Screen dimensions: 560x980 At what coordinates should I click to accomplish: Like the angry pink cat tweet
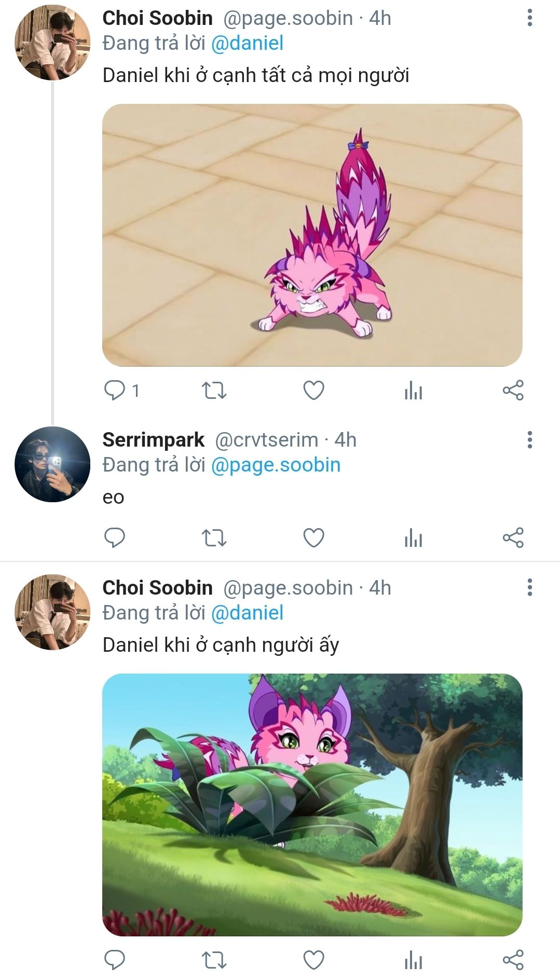pyautogui.click(x=313, y=390)
